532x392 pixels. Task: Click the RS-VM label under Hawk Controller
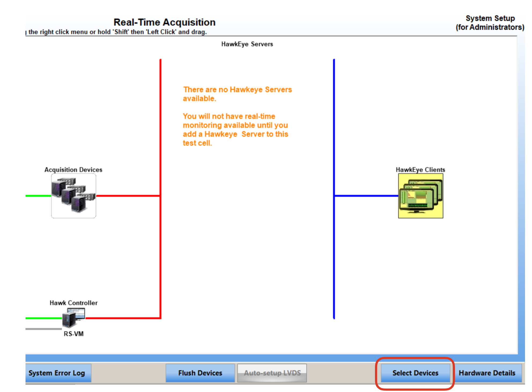[74, 334]
